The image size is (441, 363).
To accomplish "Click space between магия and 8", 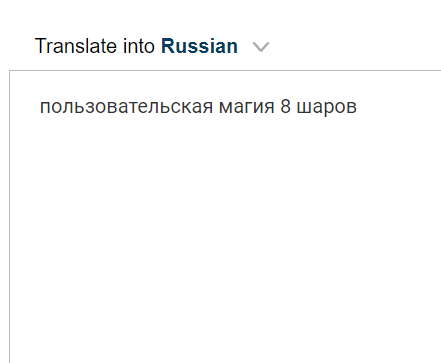I will pyautogui.click(x=278, y=107).
